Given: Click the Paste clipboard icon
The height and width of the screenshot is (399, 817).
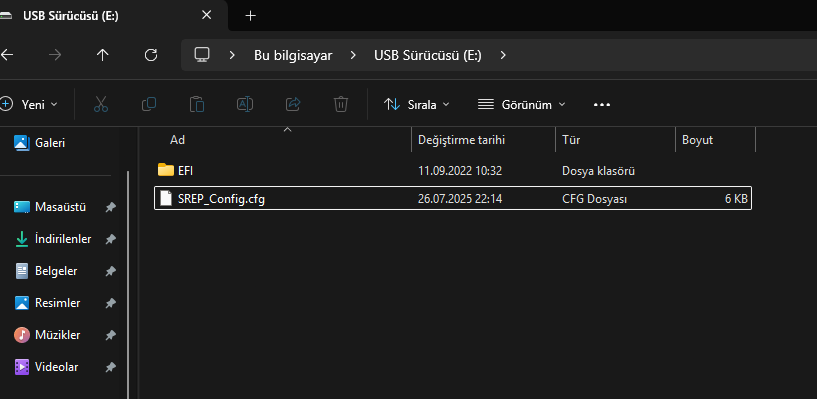Looking at the screenshot, I should [x=197, y=104].
